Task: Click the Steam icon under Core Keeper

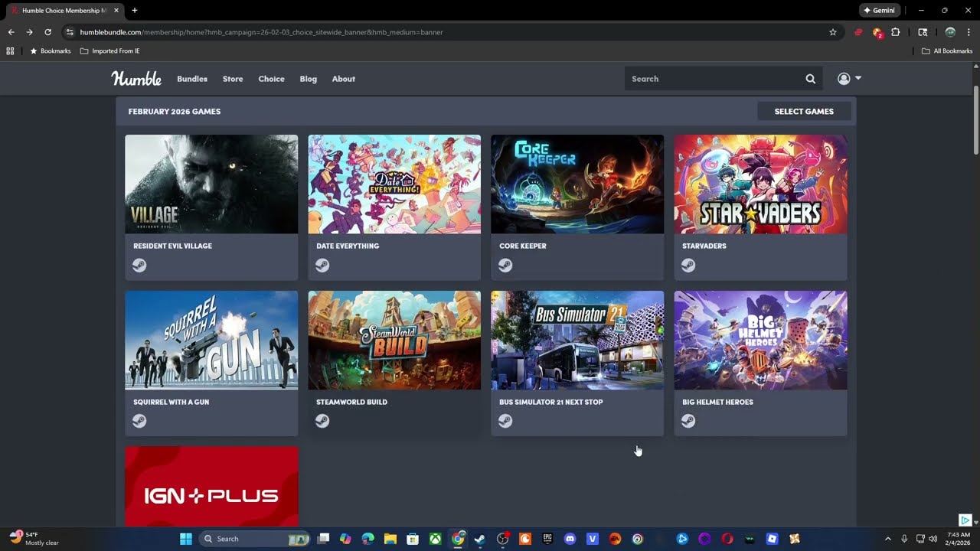Action: pos(505,266)
